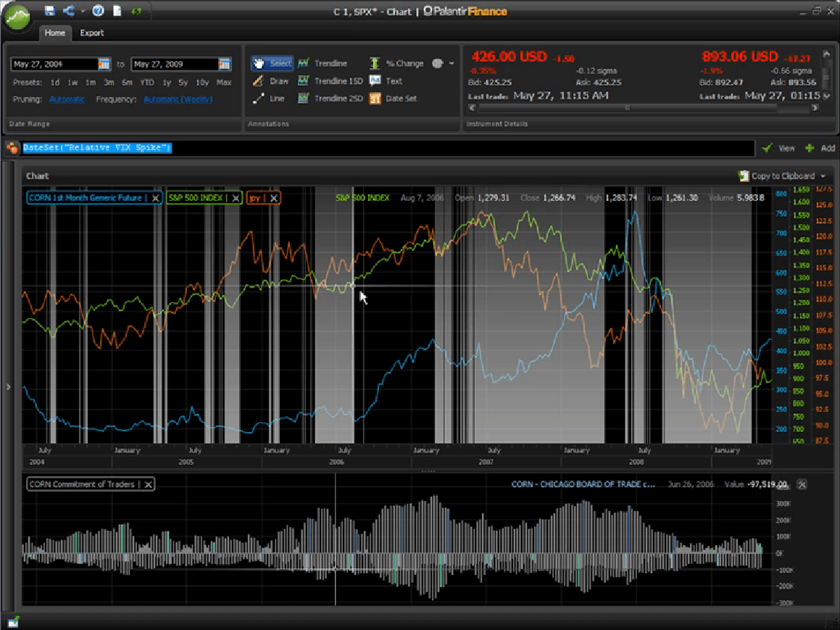Screen dimensions: 840x630
Task: Click the formula bar object icon
Action: click(12, 148)
